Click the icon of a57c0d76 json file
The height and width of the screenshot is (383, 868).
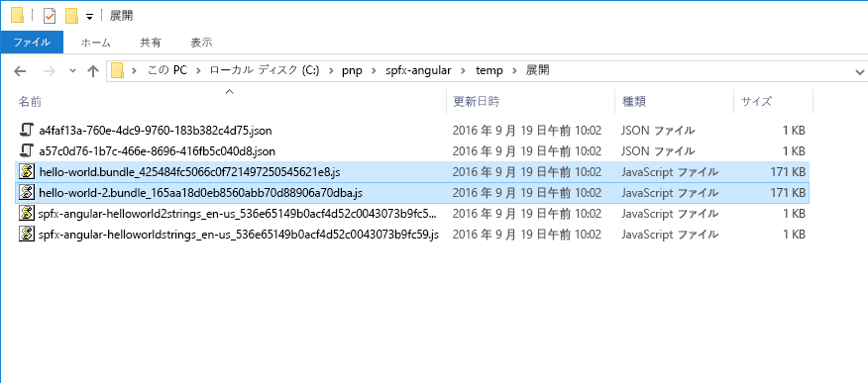27,150
